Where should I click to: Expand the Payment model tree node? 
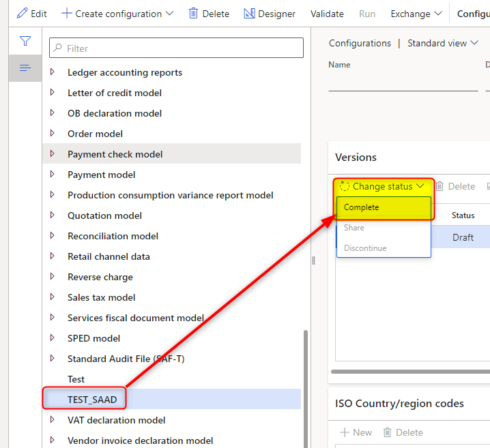(53, 175)
